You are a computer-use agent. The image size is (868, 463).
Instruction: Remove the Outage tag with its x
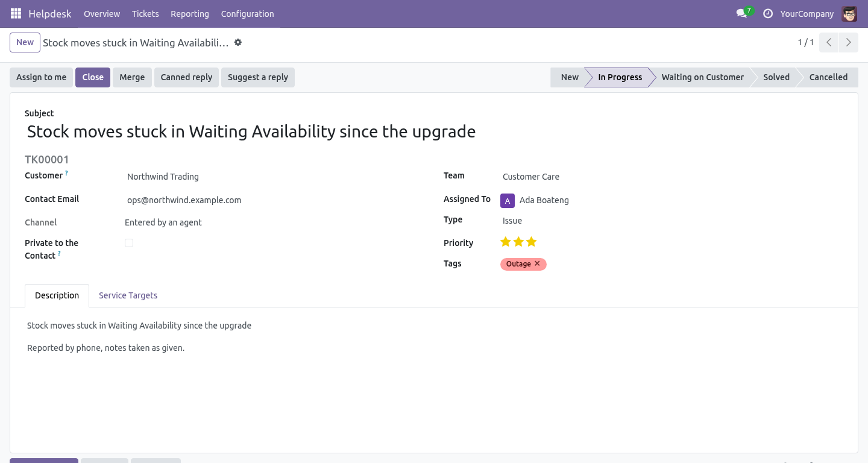coord(537,263)
